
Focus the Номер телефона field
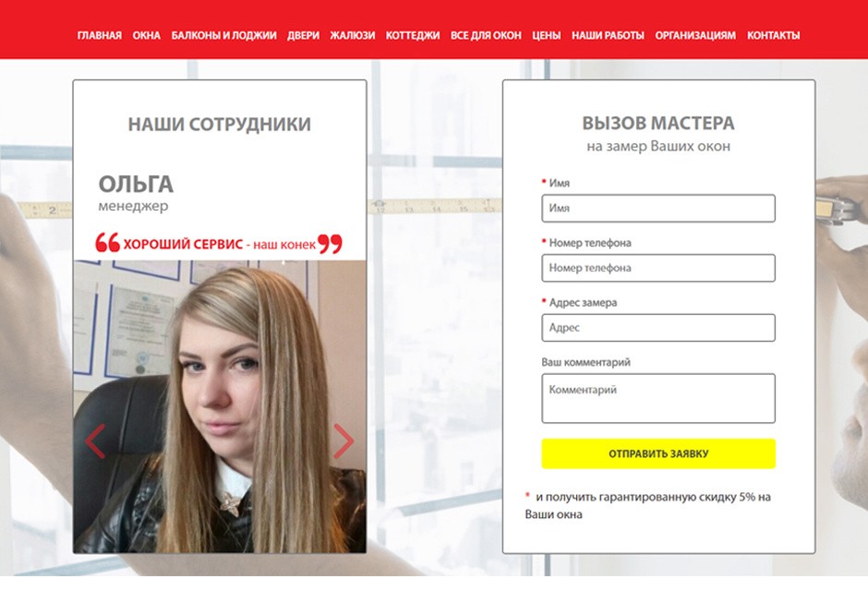click(x=658, y=268)
